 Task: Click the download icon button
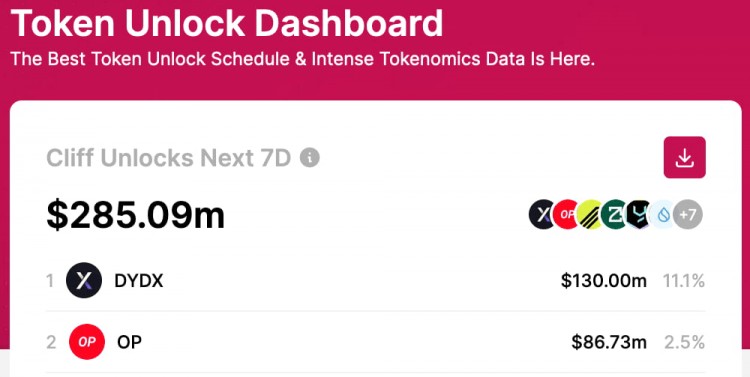point(684,157)
